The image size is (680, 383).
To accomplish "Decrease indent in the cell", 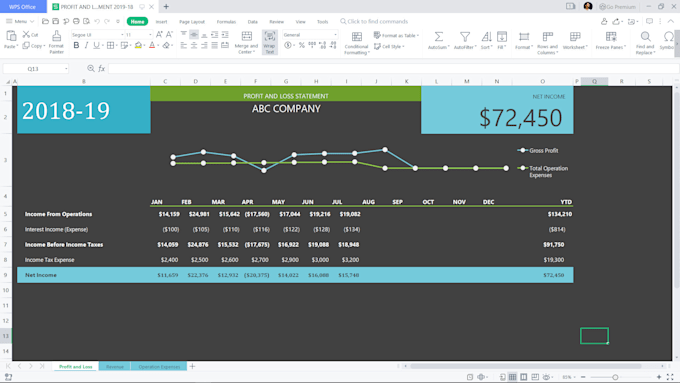I will 215,34.
